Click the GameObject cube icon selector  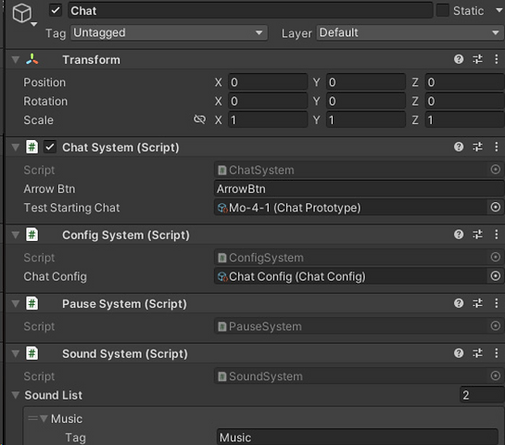tap(24, 15)
